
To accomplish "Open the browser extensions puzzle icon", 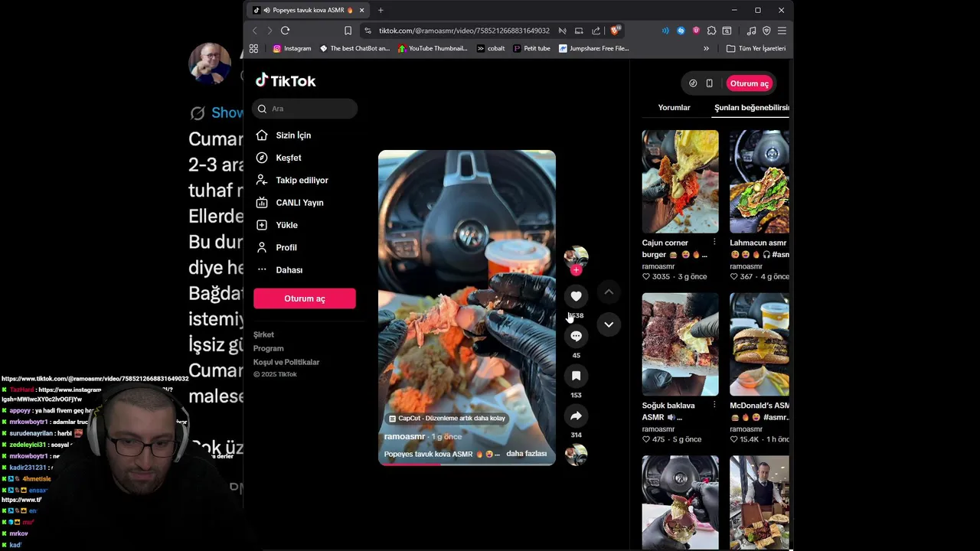I will (711, 31).
